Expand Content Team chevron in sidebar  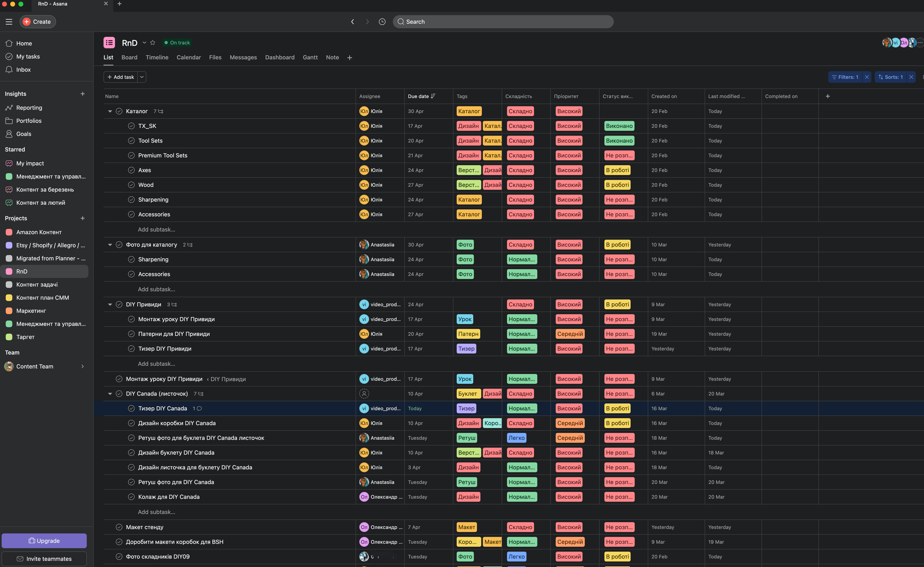pyautogui.click(x=82, y=367)
